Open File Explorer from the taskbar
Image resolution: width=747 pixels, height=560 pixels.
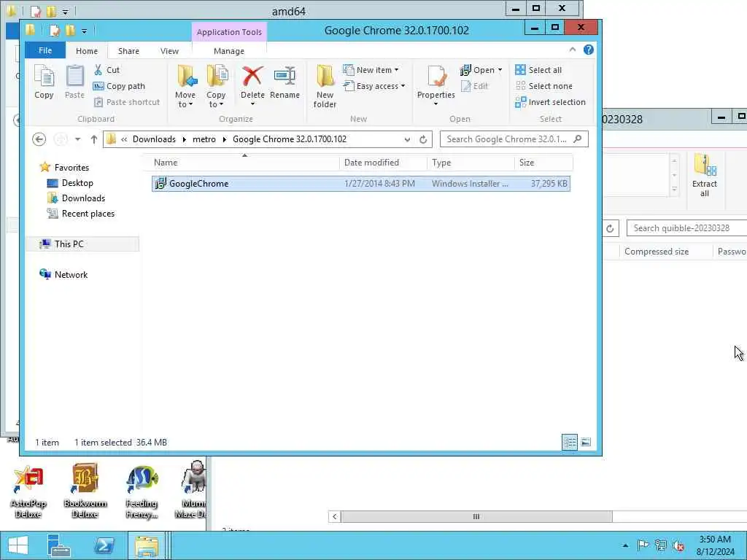point(146,545)
